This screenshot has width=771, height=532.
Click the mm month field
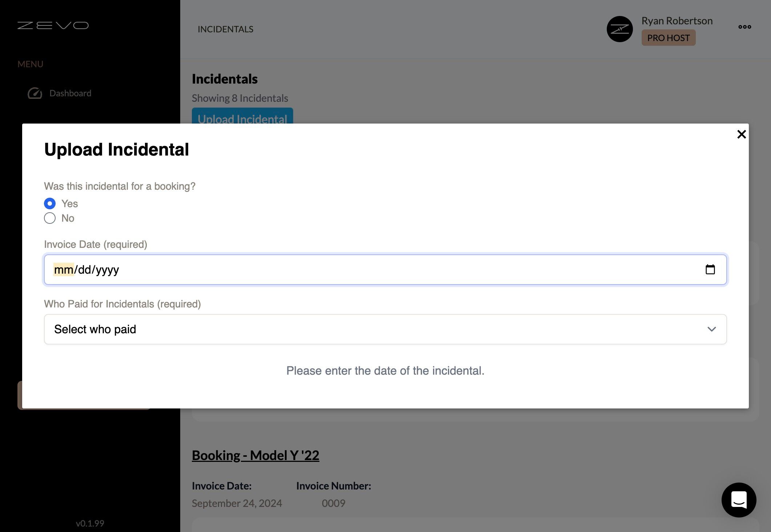tap(64, 270)
